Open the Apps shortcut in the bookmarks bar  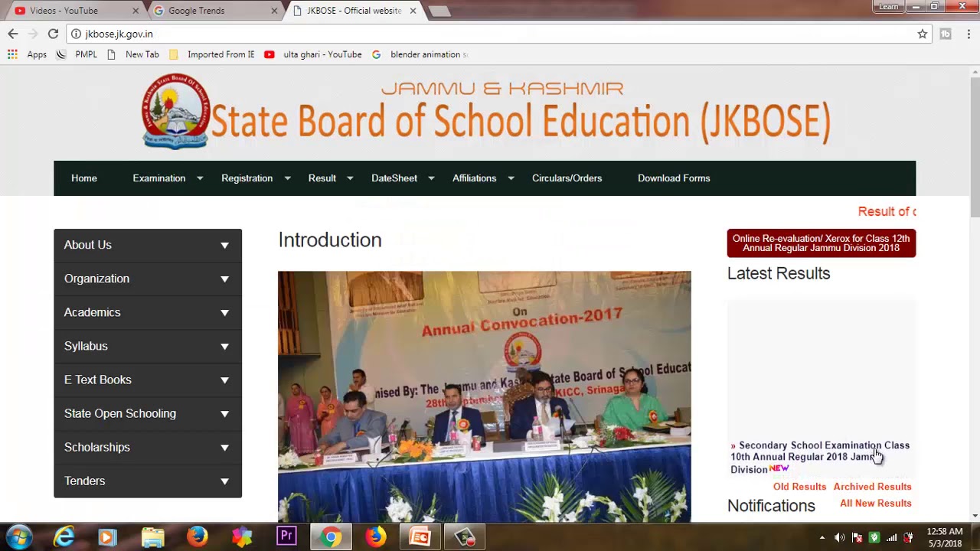[28, 54]
